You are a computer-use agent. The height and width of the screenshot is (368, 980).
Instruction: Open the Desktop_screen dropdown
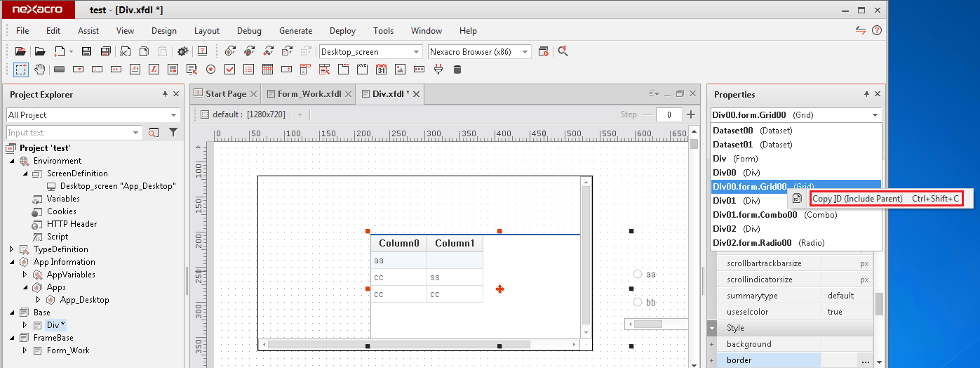[416, 51]
